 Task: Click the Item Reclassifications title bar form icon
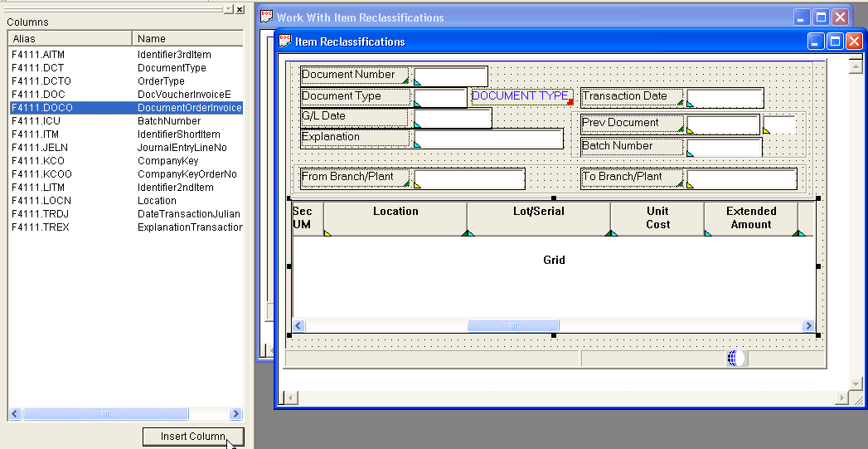coord(284,41)
